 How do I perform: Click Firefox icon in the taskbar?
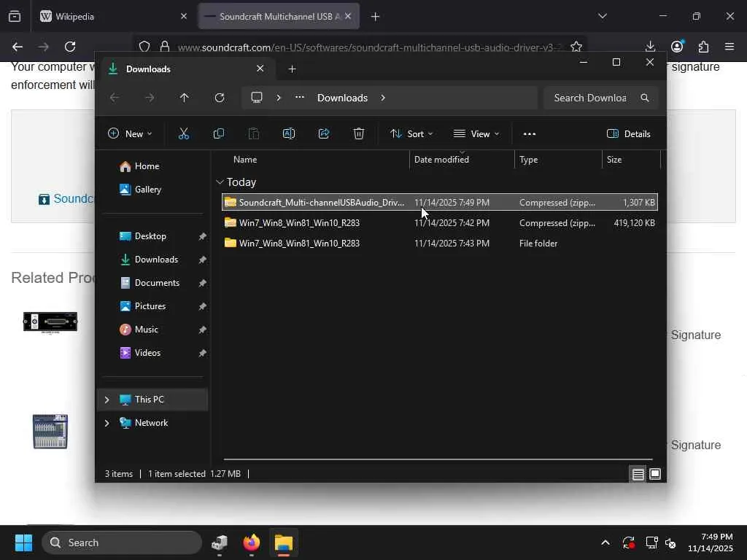[252, 542]
